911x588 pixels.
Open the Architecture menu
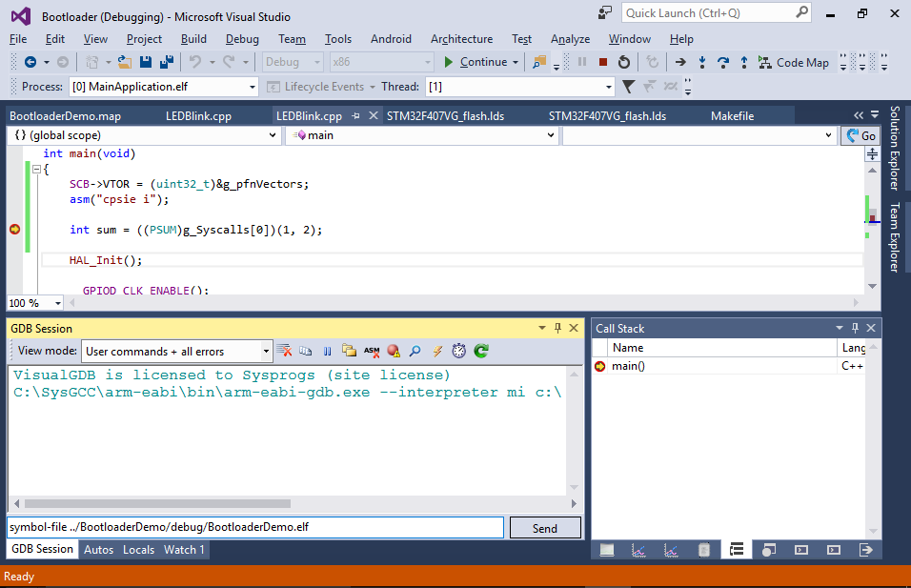[x=461, y=39]
